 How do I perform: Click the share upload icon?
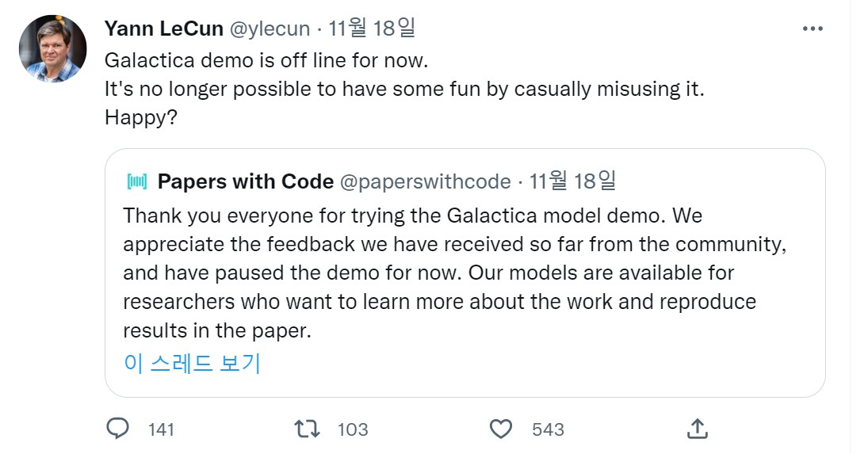697,429
